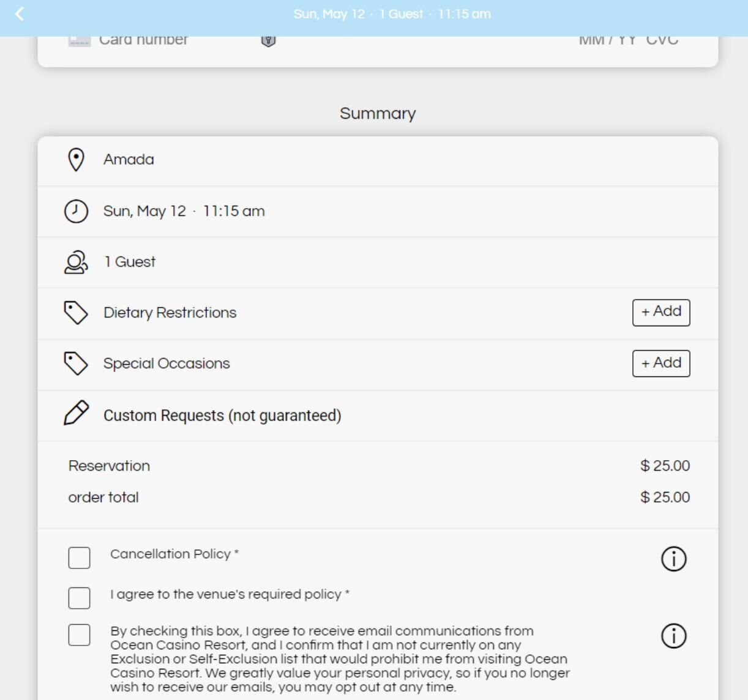The height and width of the screenshot is (700, 748).
Task: Open Cancellation Policy info icon
Action: pos(673,559)
